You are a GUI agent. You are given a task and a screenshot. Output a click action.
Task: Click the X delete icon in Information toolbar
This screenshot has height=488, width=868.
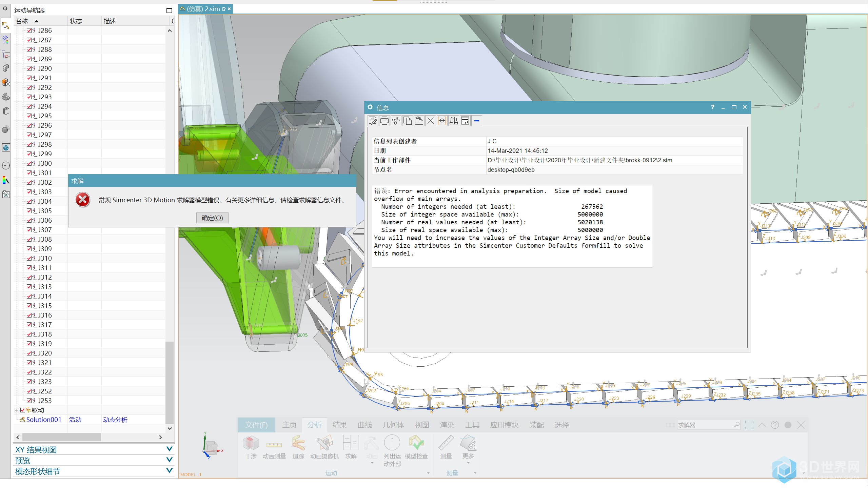pos(430,121)
